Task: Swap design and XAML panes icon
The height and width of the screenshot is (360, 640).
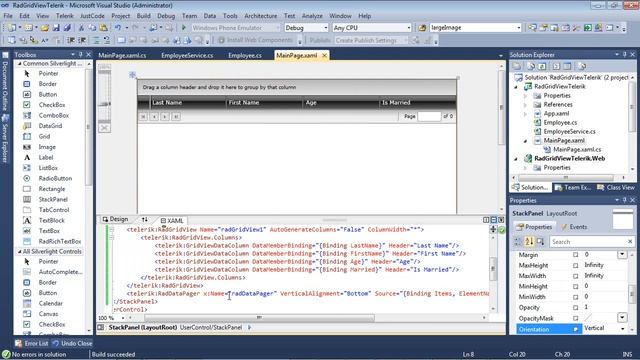Action: (144, 220)
